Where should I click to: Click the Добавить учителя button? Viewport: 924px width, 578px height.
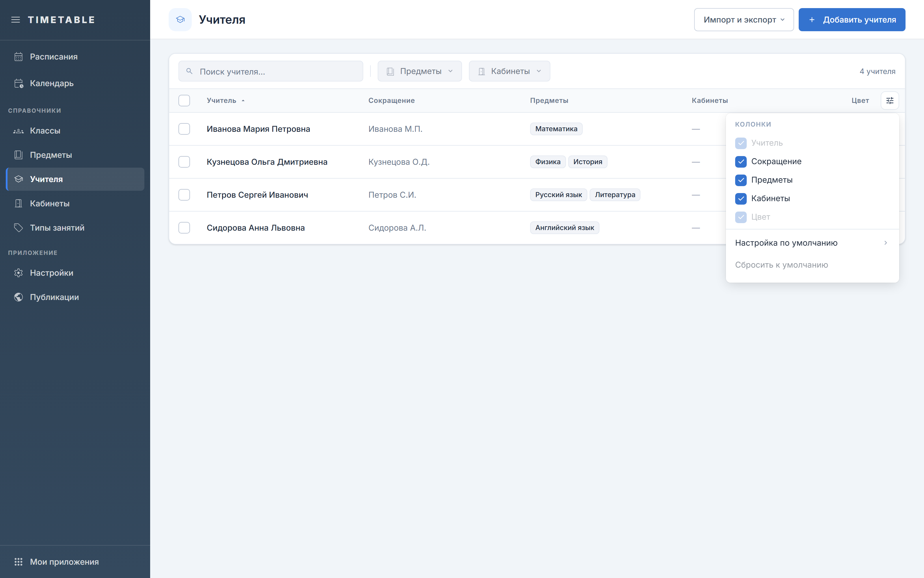tap(852, 19)
